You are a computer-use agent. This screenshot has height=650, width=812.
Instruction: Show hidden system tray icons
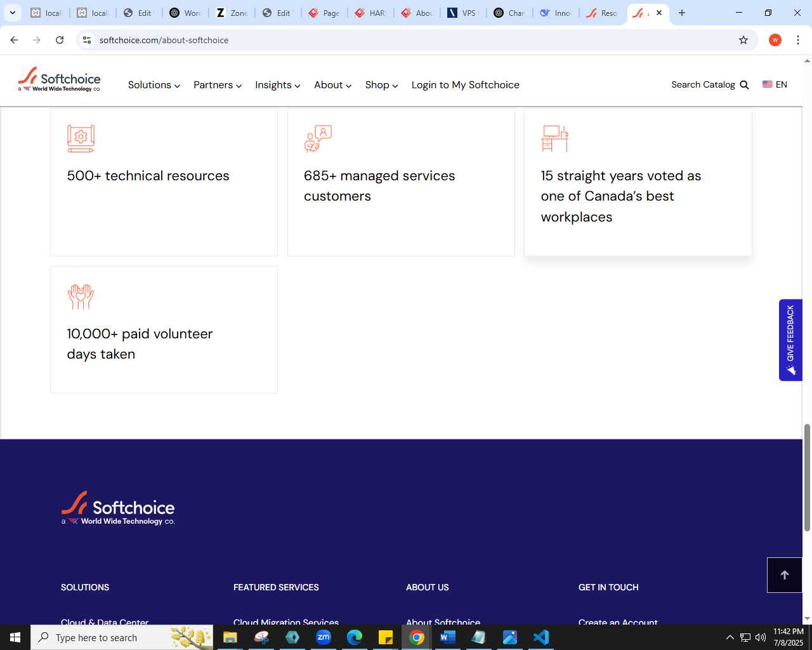(730, 637)
